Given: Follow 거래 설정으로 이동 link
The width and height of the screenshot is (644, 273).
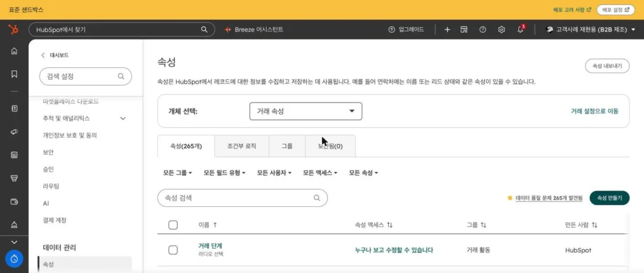Looking at the screenshot, I should (x=594, y=111).
